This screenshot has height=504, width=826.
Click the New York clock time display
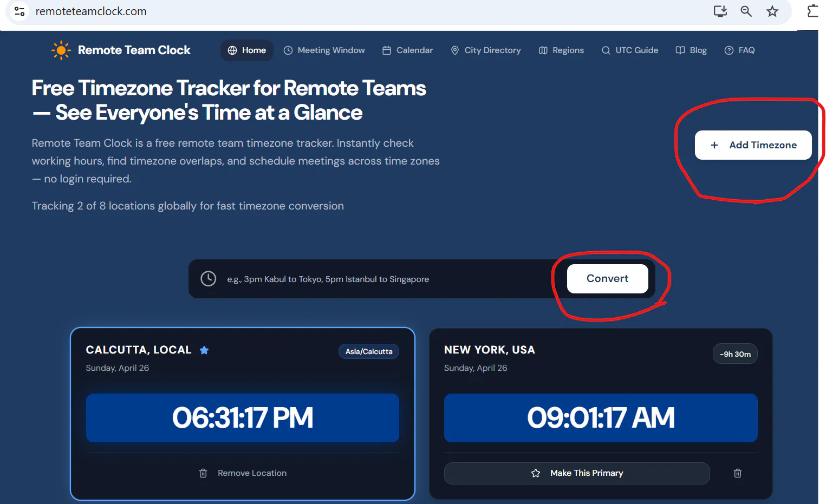click(x=601, y=418)
